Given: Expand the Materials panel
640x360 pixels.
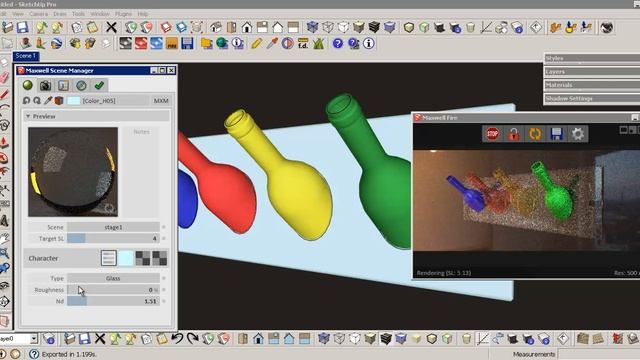Looking at the screenshot, I should (x=592, y=85).
